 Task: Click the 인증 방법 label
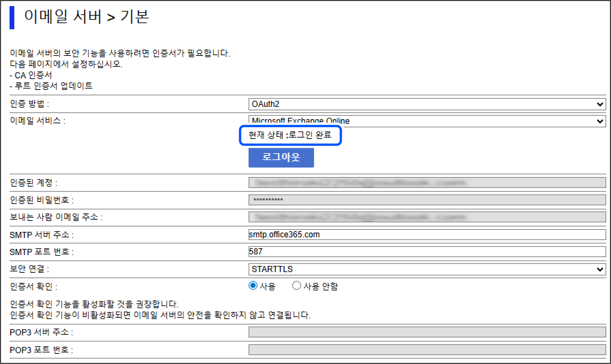[x=29, y=104]
